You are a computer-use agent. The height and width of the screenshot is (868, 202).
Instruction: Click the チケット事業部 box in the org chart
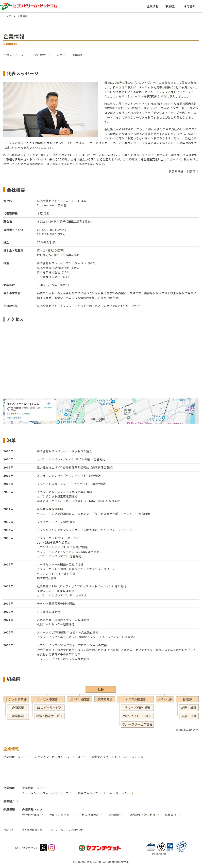coord(16,699)
